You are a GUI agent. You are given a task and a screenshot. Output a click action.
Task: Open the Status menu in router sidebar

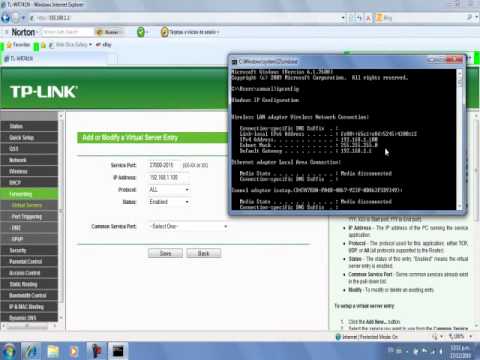(29, 126)
